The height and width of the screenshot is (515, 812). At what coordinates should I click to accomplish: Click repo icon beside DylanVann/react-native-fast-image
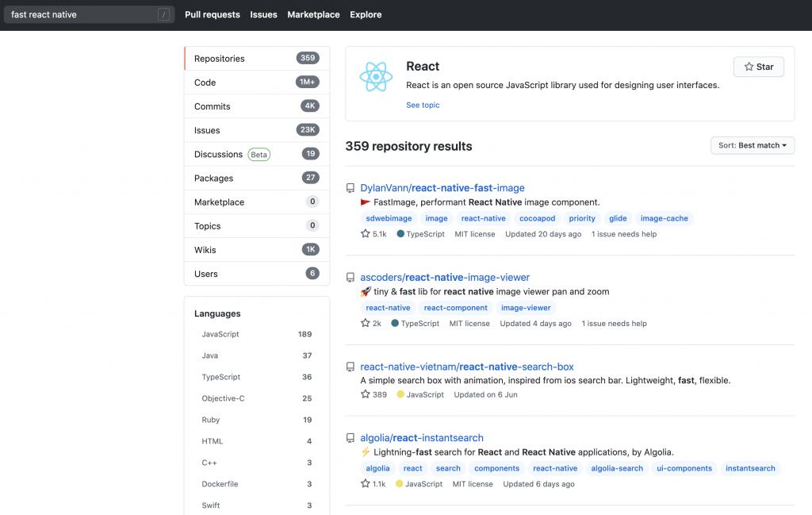(350, 188)
